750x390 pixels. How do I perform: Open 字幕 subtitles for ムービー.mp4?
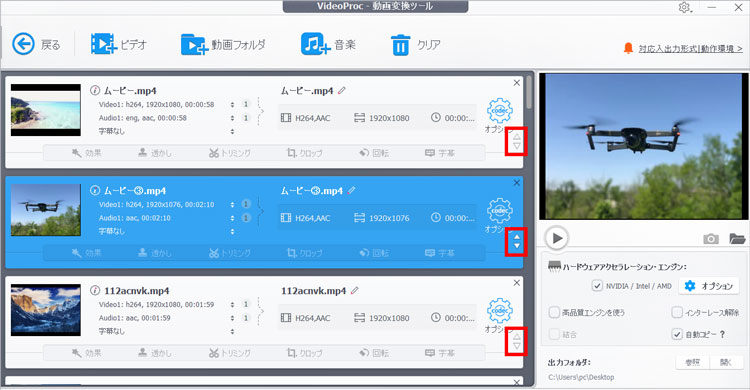click(x=440, y=153)
